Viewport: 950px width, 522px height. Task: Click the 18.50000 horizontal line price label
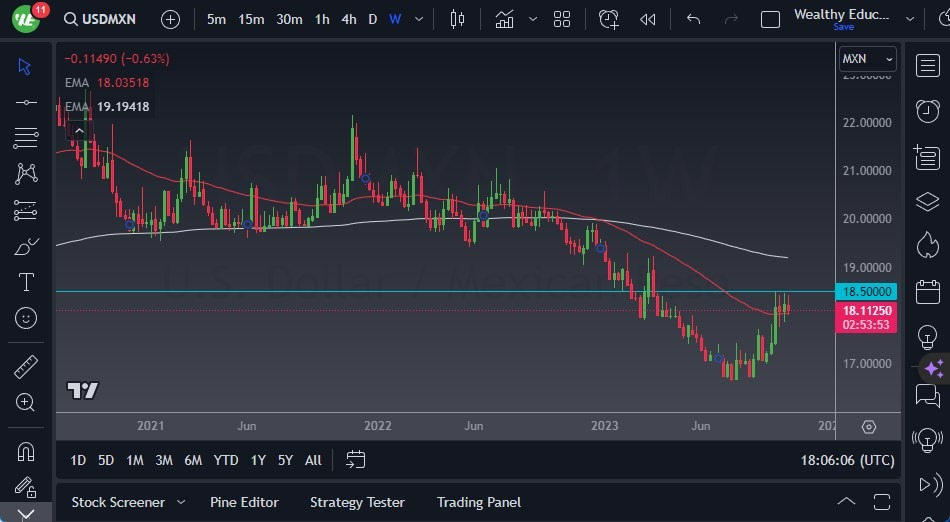click(866, 292)
